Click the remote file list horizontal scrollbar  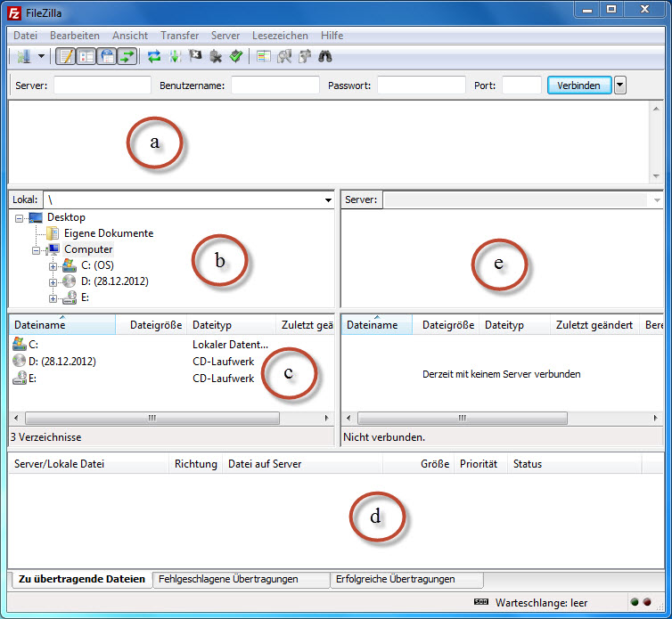(x=463, y=418)
